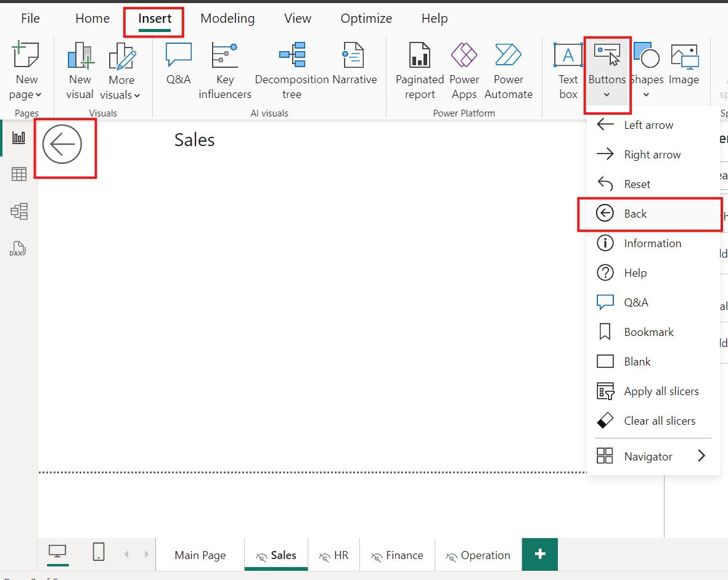The width and height of the screenshot is (728, 580).
Task: Add a Narrative smart visual
Action: pos(354,57)
